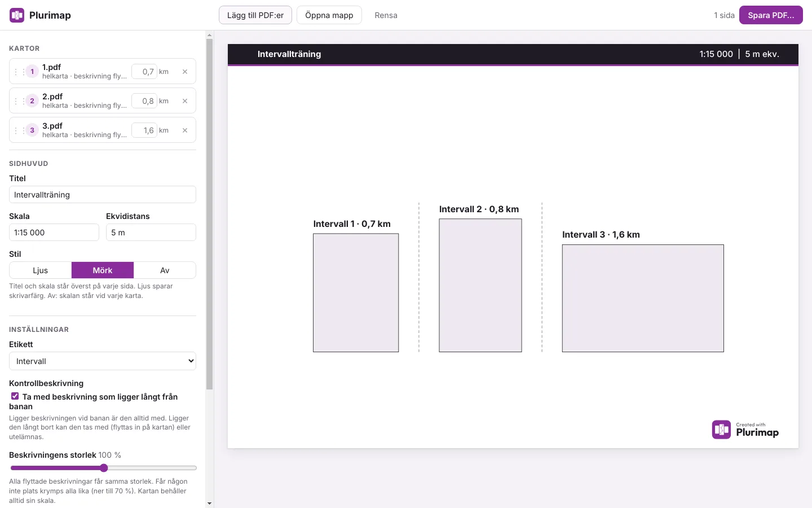This screenshot has width=812, height=508.
Task: Click the Ekvidistans field showing 5 m
Action: point(151,233)
